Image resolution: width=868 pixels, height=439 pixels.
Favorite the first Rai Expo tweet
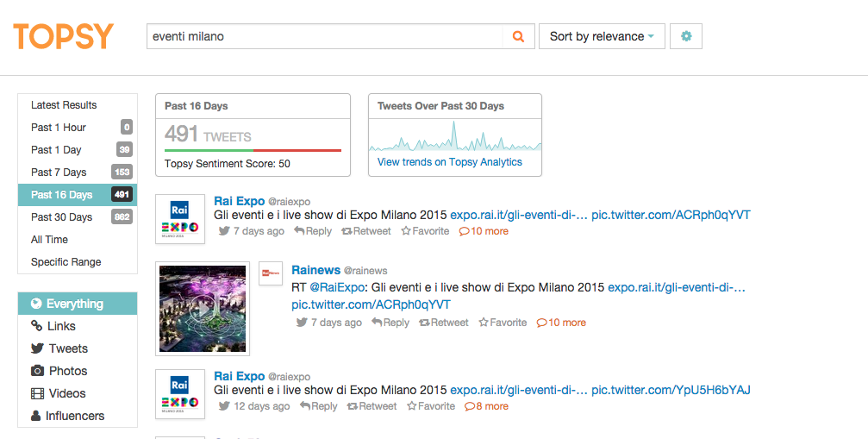pyautogui.click(x=425, y=231)
